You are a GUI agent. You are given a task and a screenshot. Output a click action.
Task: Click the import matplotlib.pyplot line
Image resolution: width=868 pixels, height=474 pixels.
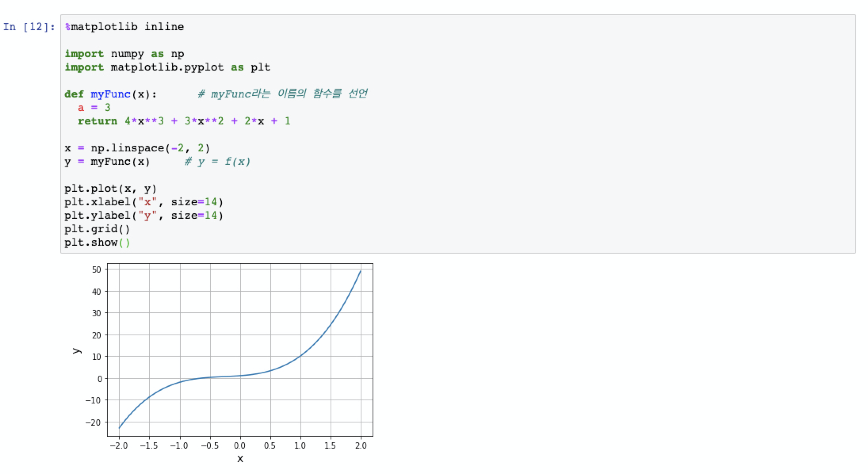pos(167,67)
